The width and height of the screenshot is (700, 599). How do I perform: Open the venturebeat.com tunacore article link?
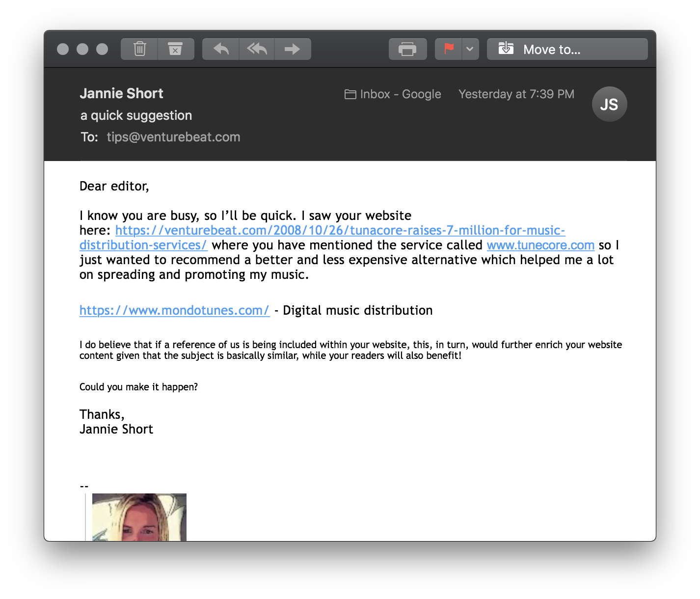(x=340, y=230)
